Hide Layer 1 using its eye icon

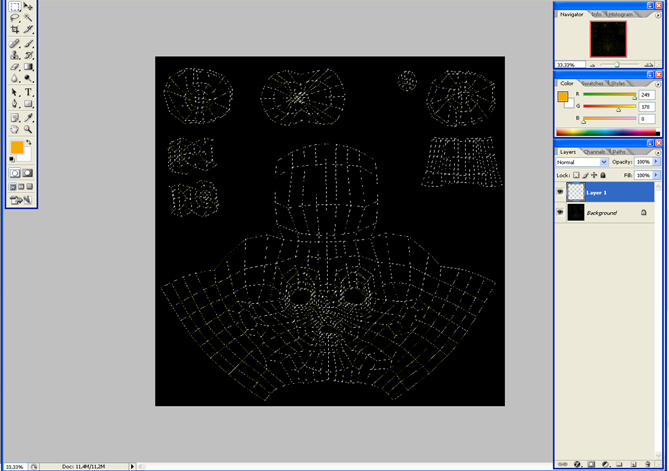click(x=561, y=191)
